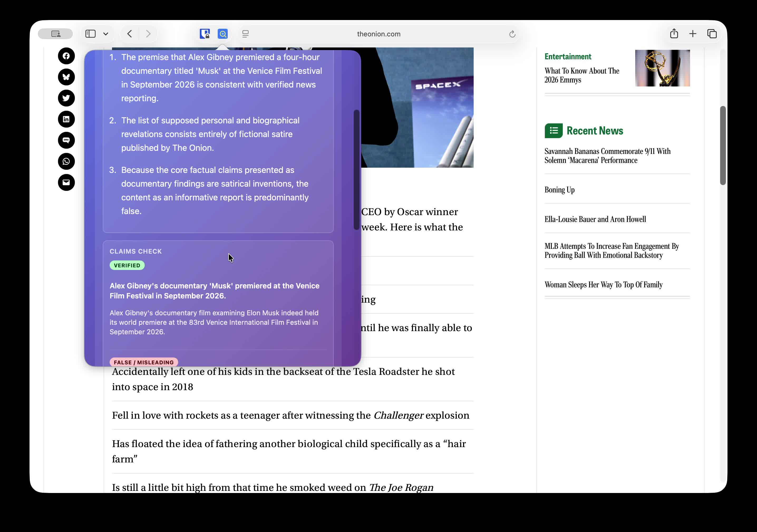The width and height of the screenshot is (757, 532).
Task: Click the page's vertical scrollbar
Action: click(723, 146)
